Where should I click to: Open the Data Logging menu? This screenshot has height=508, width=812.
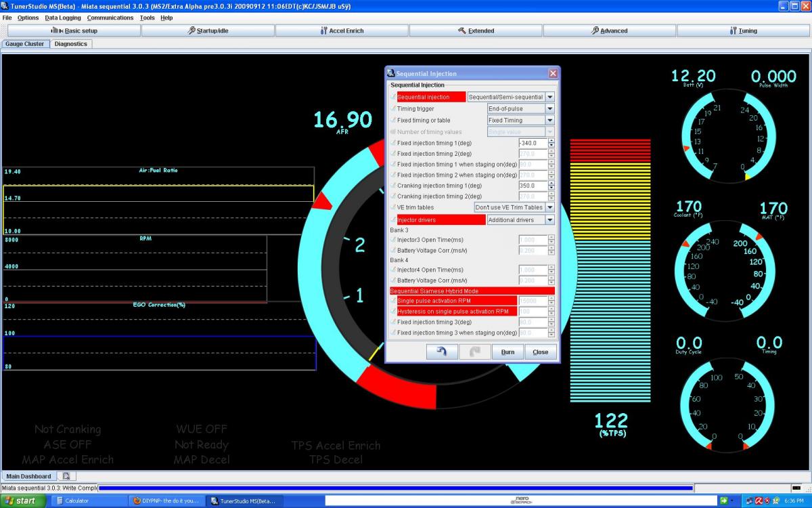coord(63,18)
